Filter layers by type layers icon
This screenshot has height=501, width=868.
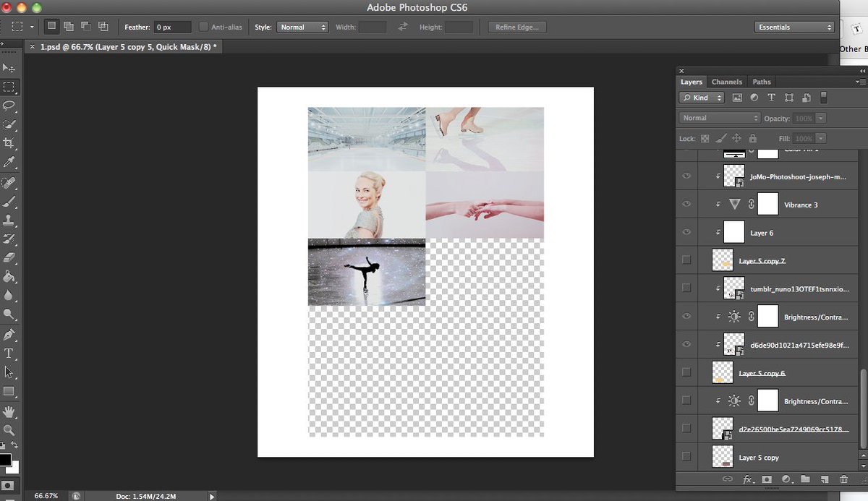(771, 98)
